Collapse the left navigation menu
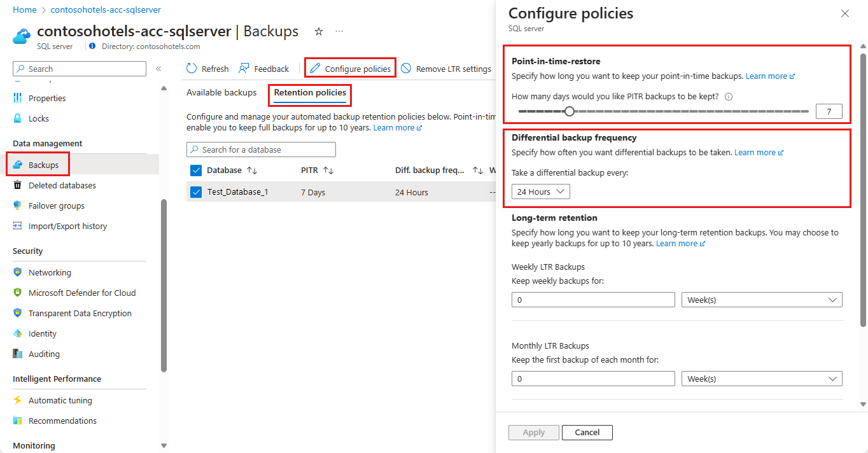868x453 pixels. click(158, 69)
